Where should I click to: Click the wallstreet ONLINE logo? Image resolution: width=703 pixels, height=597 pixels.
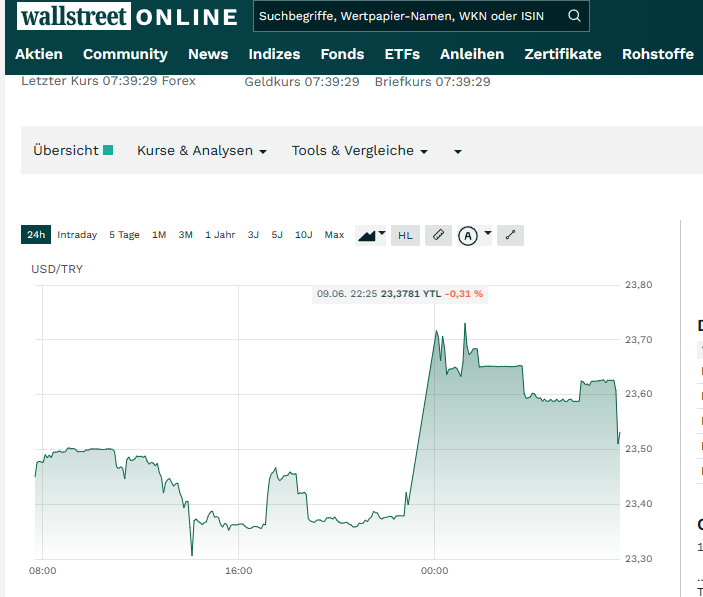[x=127, y=16]
